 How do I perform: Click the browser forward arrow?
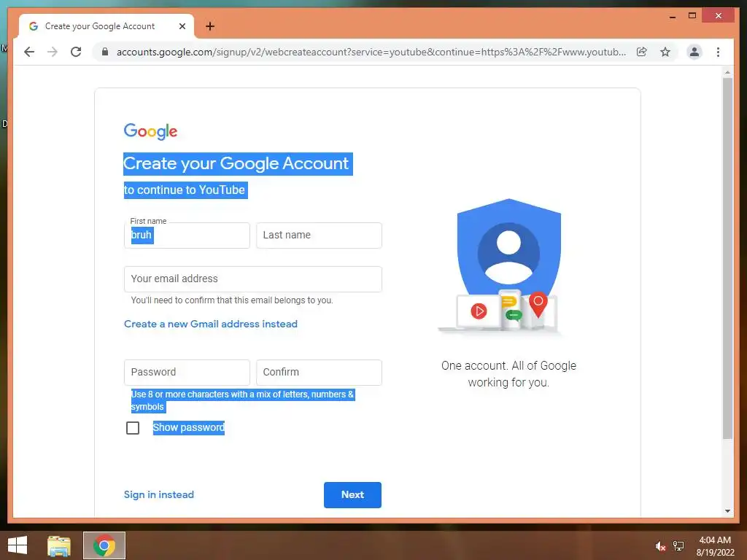tap(53, 52)
